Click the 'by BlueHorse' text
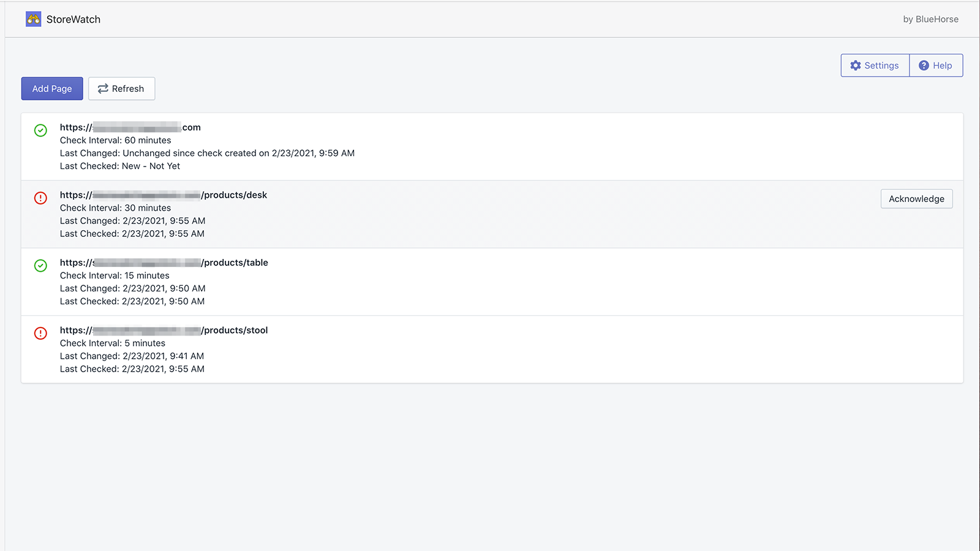980x551 pixels. [x=930, y=20]
